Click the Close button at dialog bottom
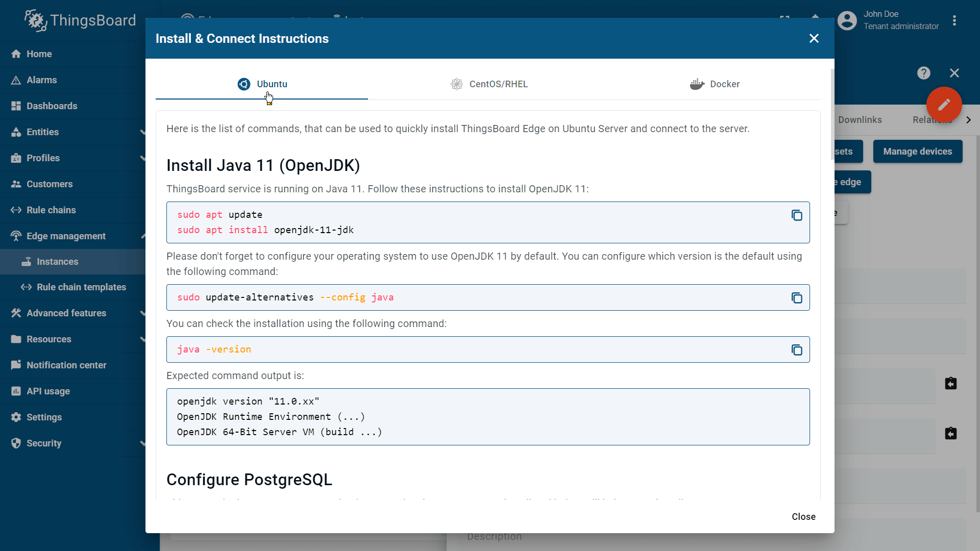 [x=803, y=517]
